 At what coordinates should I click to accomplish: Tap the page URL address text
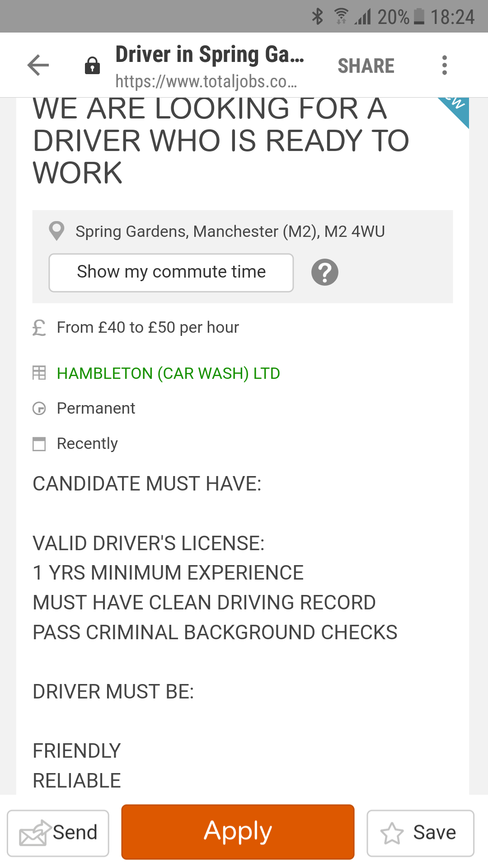(x=206, y=81)
